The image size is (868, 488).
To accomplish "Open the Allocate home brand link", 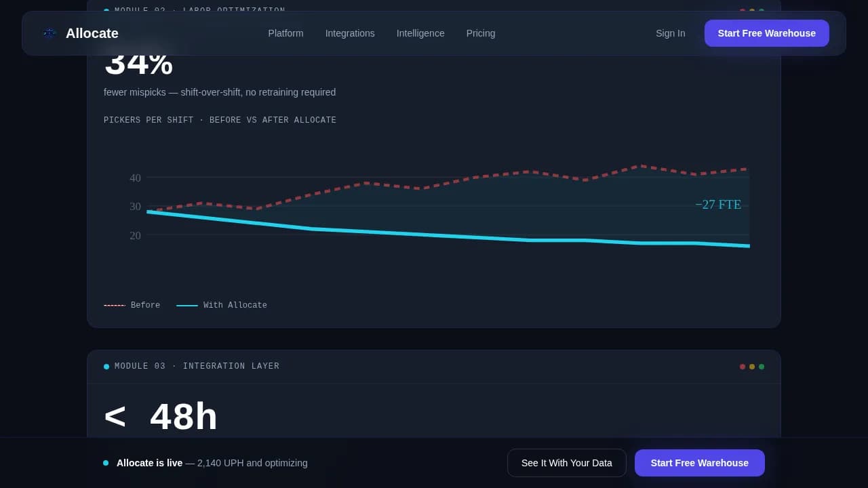I will coord(80,33).
